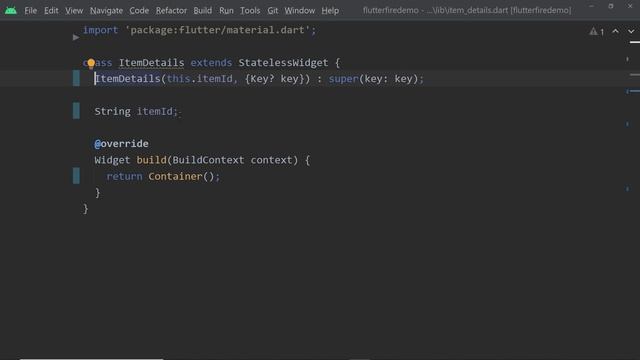Click the change marker beside ItemDetails constructor
640x360 pixels.
76,78
